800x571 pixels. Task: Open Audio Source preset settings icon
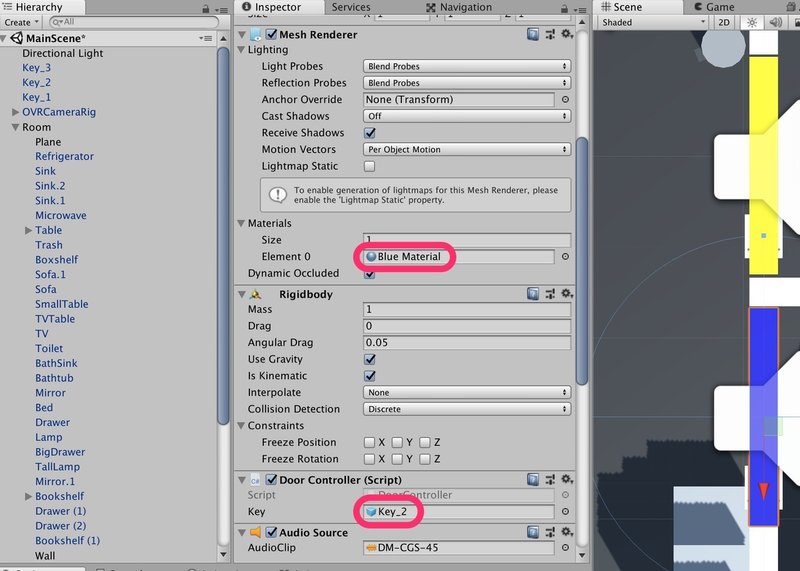pyautogui.click(x=550, y=532)
